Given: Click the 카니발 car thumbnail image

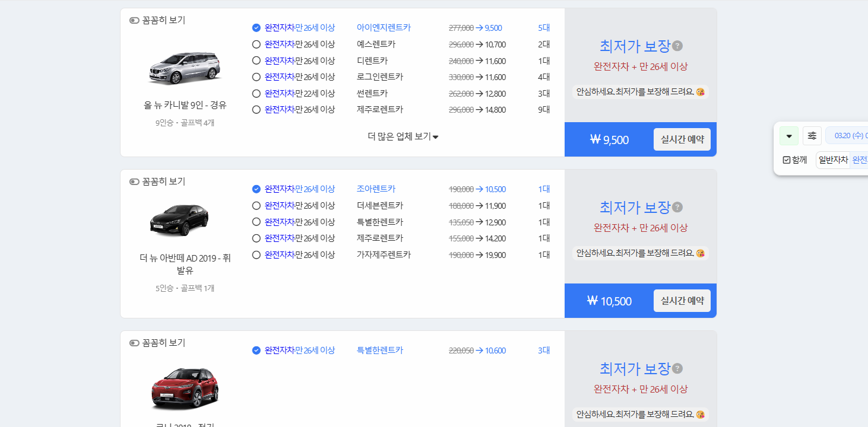Looking at the screenshot, I should tap(185, 68).
